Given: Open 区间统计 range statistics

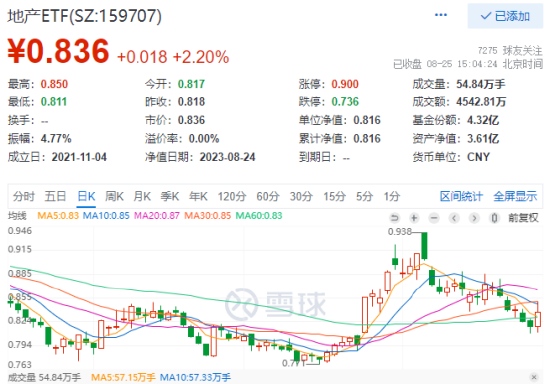Looking at the screenshot, I should pos(461,196).
